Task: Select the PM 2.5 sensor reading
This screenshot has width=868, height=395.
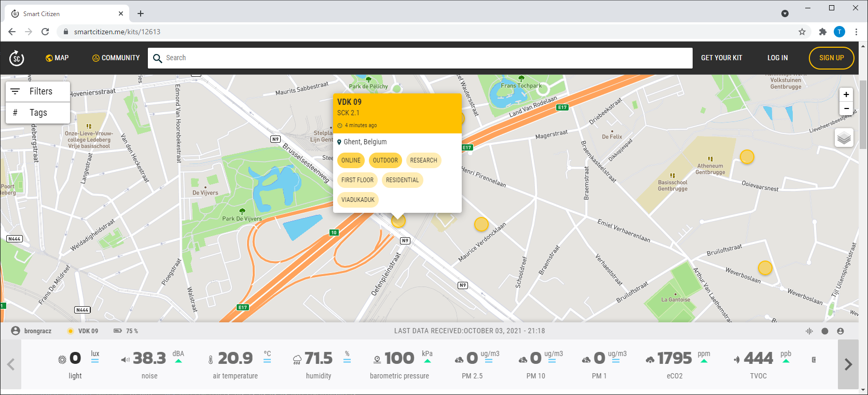Action: (x=476, y=365)
